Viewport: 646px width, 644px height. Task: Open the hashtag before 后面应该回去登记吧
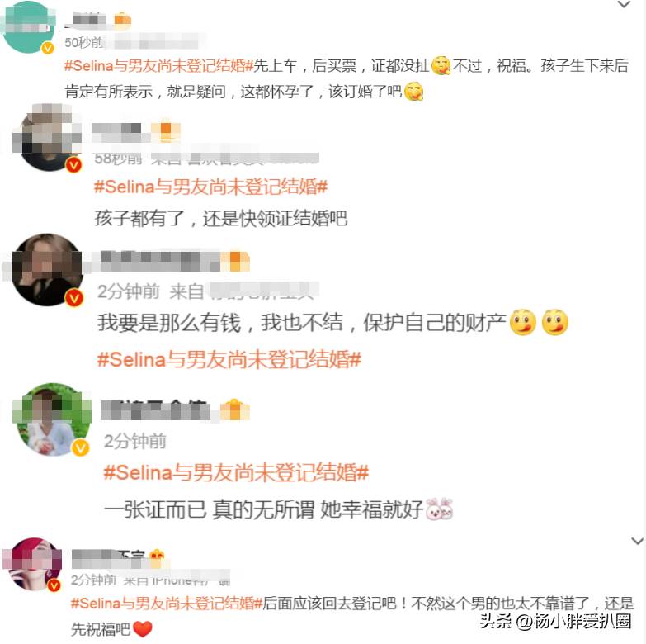pos(167,604)
